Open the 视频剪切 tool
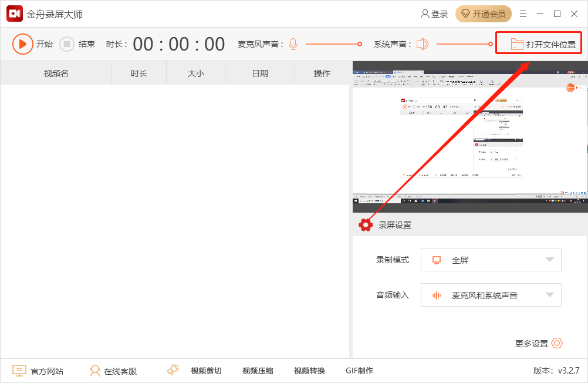 (x=206, y=371)
